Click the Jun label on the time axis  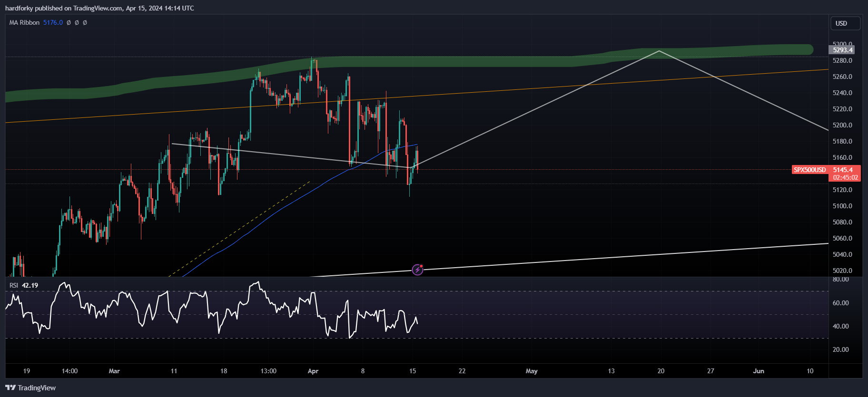(759, 371)
